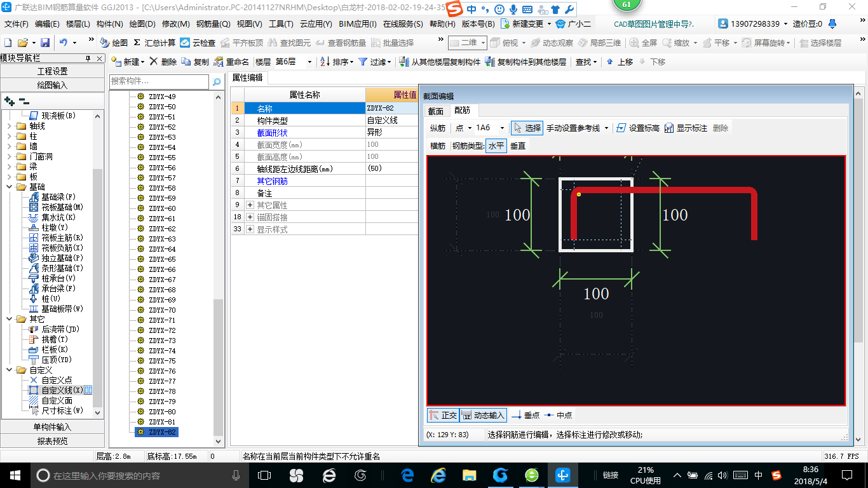Open Windows Start menu
Viewport: 868px width, 488px height.
point(15,475)
